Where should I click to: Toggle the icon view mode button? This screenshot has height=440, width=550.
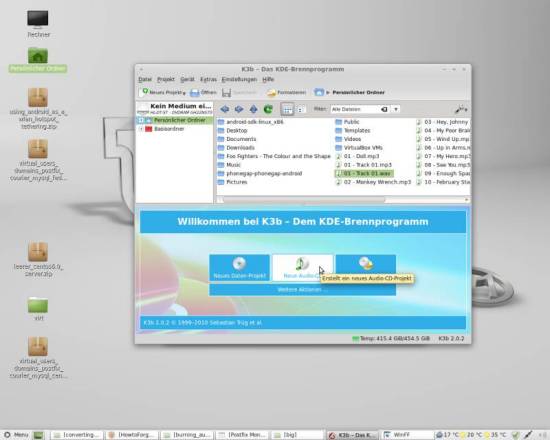click(x=287, y=109)
